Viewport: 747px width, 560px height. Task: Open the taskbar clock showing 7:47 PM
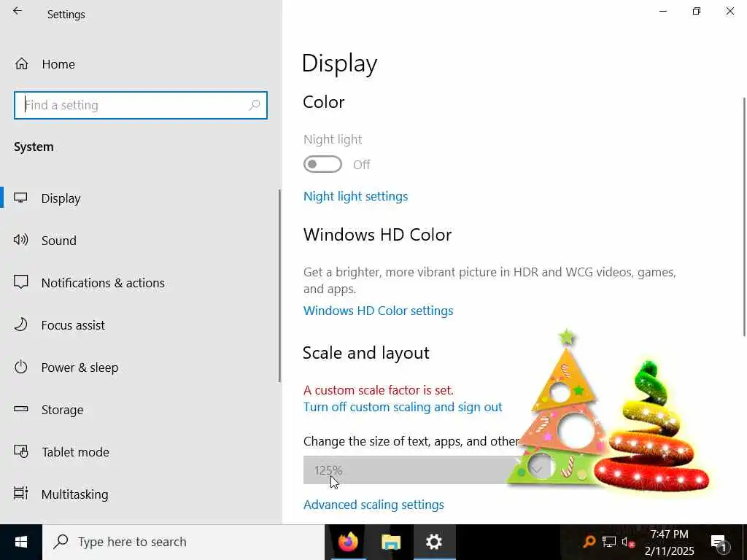coord(670,534)
